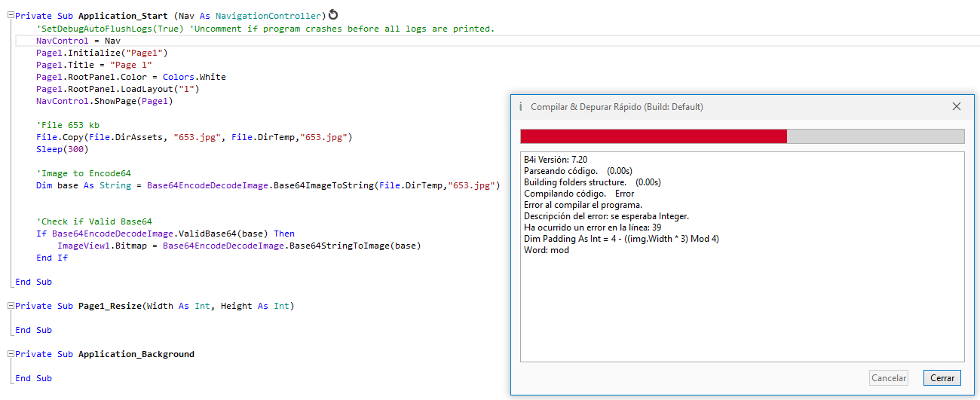Click the 'Dim base As String' line
The height and width of the screenshot is (400, 980).
[x=268, y=185]
